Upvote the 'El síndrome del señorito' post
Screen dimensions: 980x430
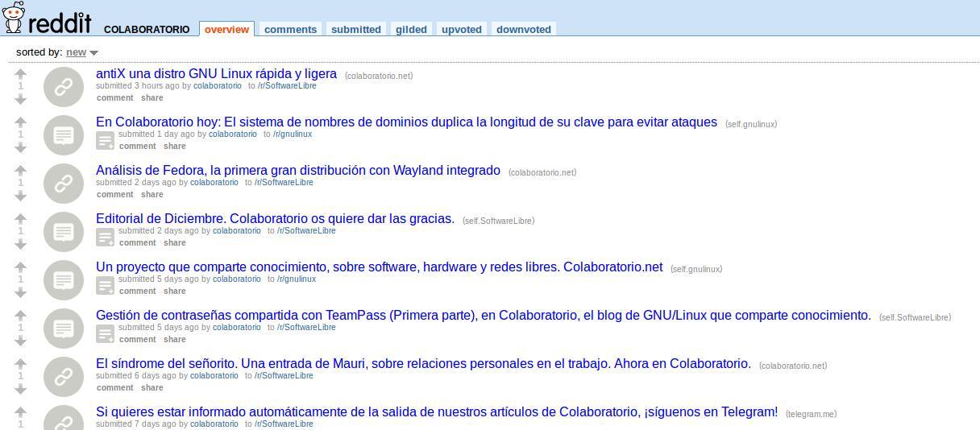point(21,363)
